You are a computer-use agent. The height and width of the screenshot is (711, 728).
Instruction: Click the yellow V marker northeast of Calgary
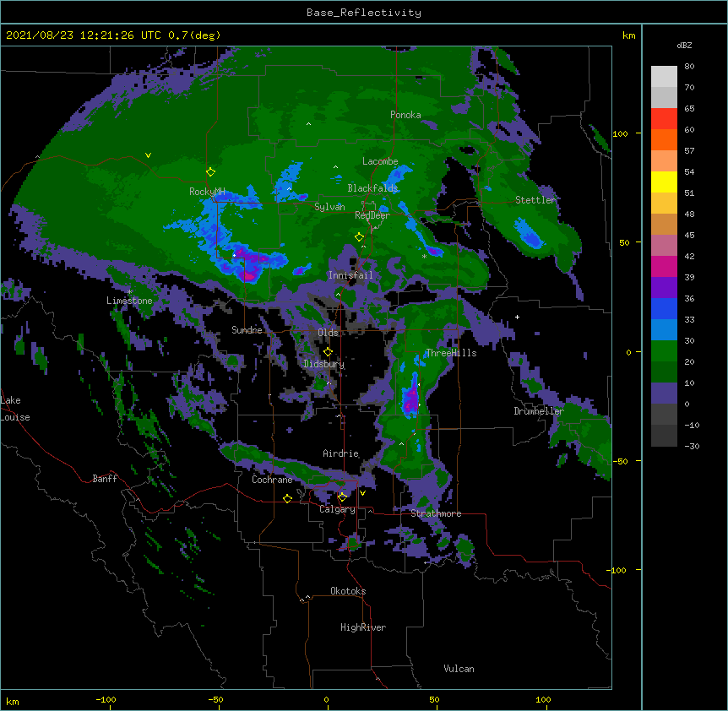click(x=362, y=493)
